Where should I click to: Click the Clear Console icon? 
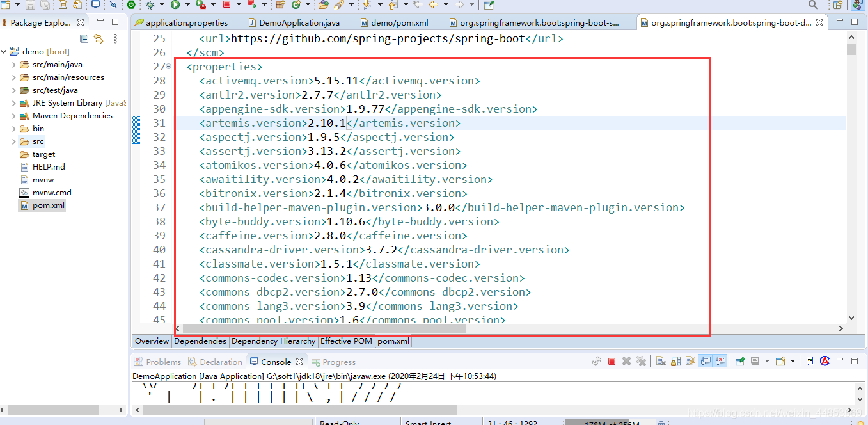tap(661, 361)
